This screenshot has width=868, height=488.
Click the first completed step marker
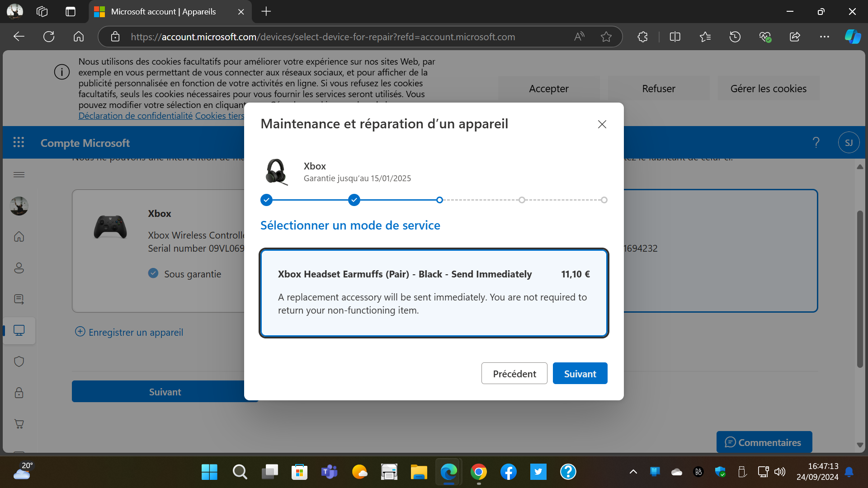(x=266, y=200)
